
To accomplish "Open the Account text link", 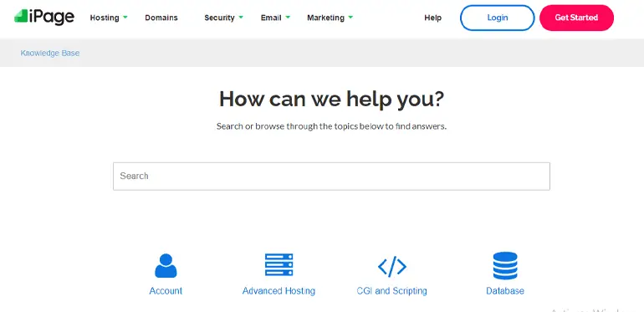I will (166, 290).
